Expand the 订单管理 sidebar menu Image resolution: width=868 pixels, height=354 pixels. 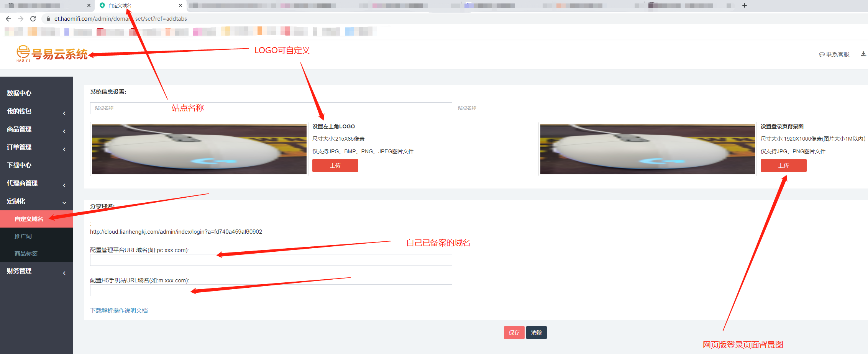pyautogui.click(x=36, y=147)
